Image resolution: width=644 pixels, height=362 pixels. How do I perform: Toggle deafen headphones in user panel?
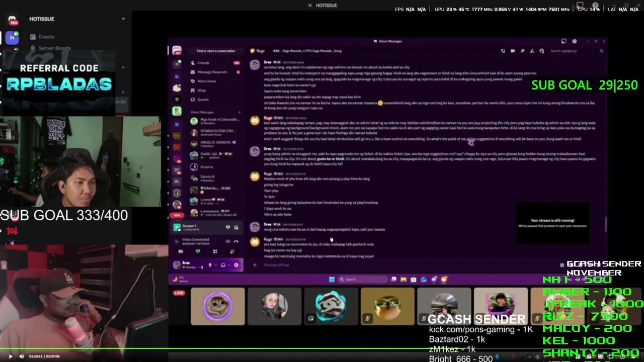tap(223, 265)
